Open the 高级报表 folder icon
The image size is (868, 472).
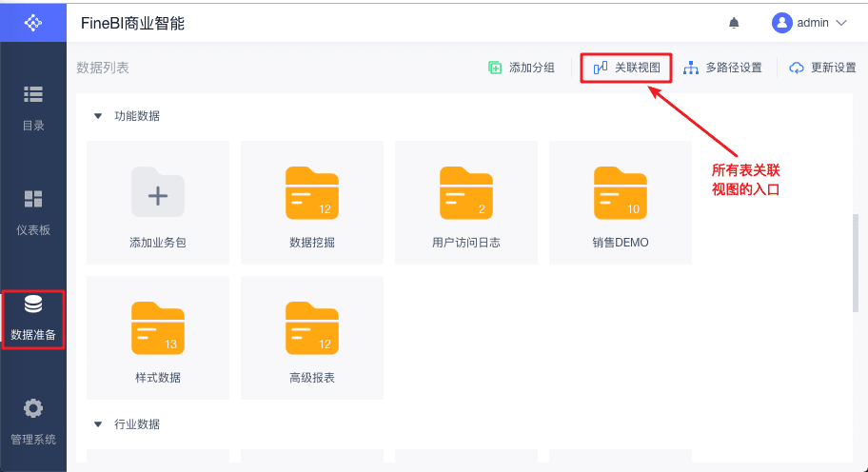pyautogui.click(x=312, y=328)
